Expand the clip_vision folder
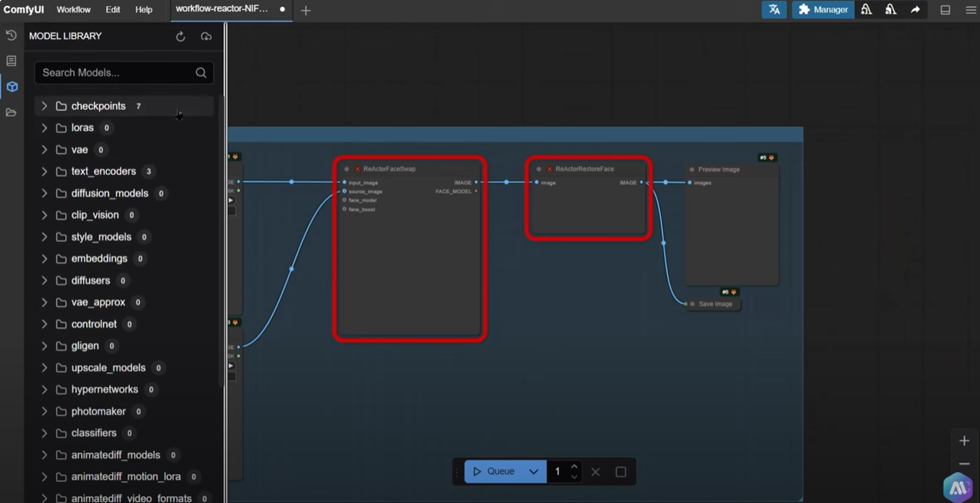 pos(44,215)
